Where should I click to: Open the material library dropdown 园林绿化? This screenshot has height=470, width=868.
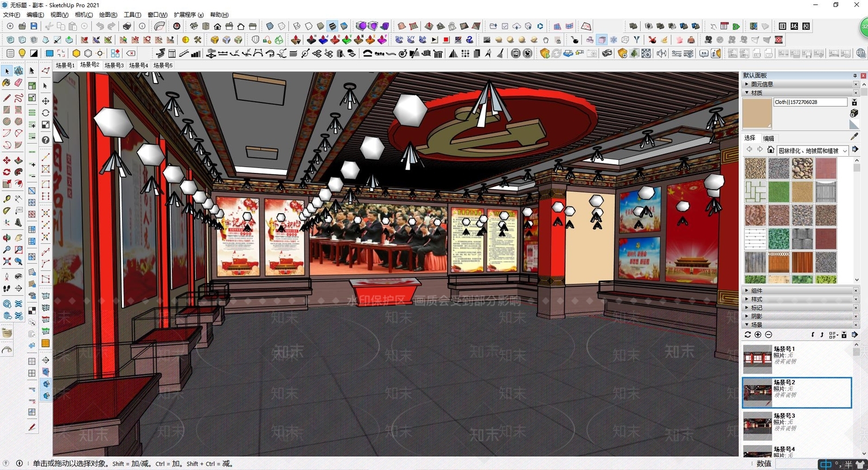coord(813,151)
